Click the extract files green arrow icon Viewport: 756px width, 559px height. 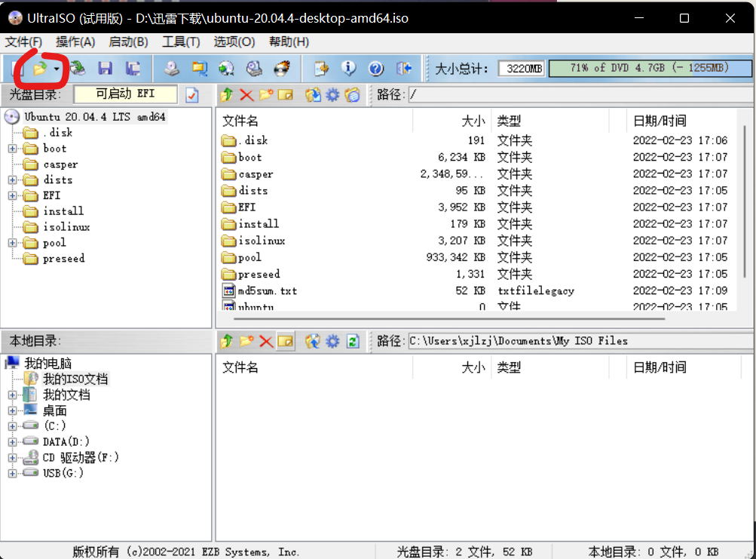(226, 94)
